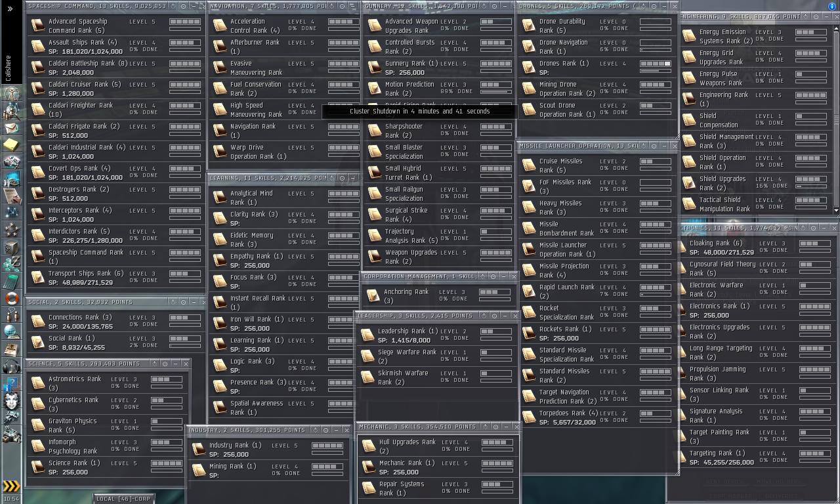Select the Repair Systems Rank (1) skill
Screen dimensions: 840x504
438,488
